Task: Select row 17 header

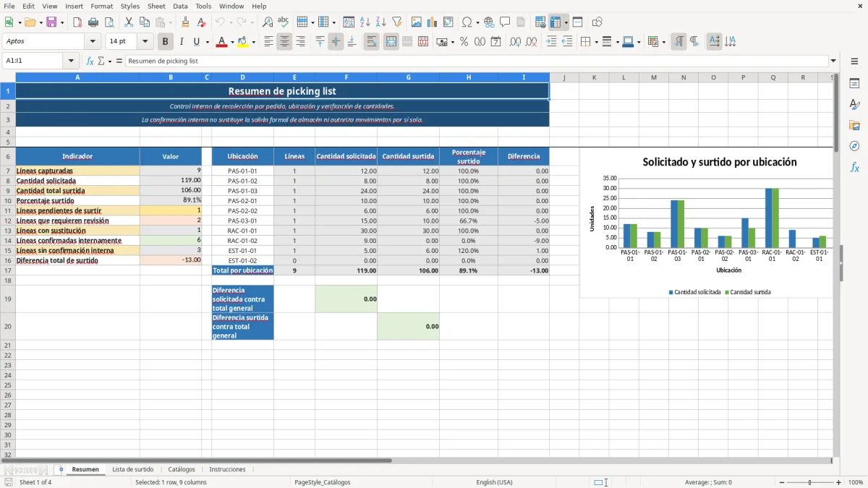Action: [x=7, y=270]
